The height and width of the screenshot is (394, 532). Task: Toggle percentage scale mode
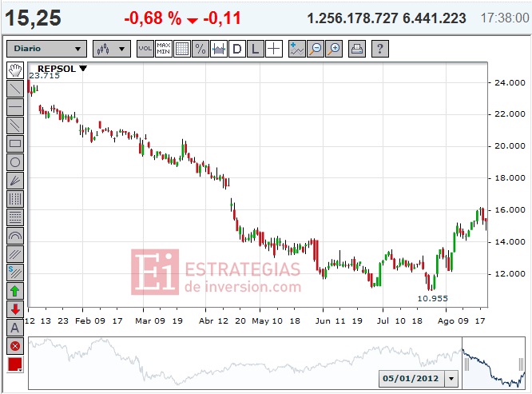coord(200,49)
